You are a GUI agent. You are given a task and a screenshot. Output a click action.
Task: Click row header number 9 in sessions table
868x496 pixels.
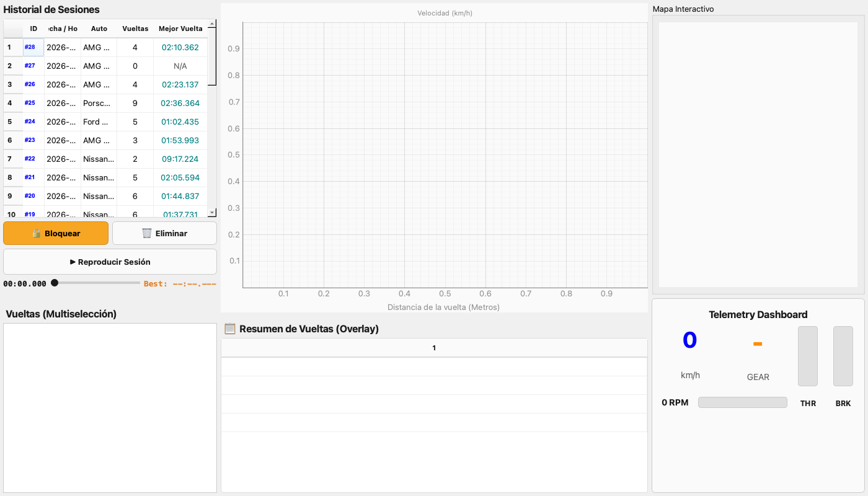click(13, 196)
